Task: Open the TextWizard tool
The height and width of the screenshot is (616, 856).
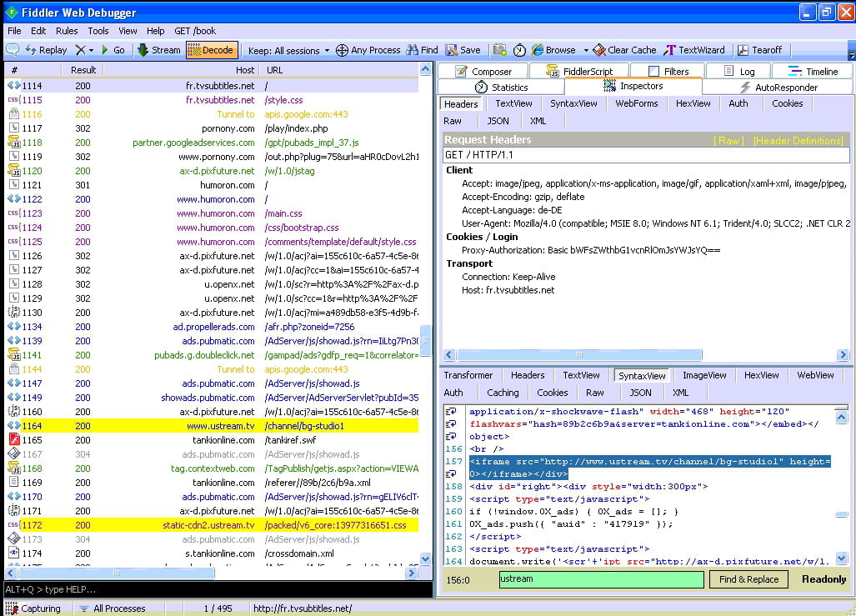Action: click(x=694, y=50)
